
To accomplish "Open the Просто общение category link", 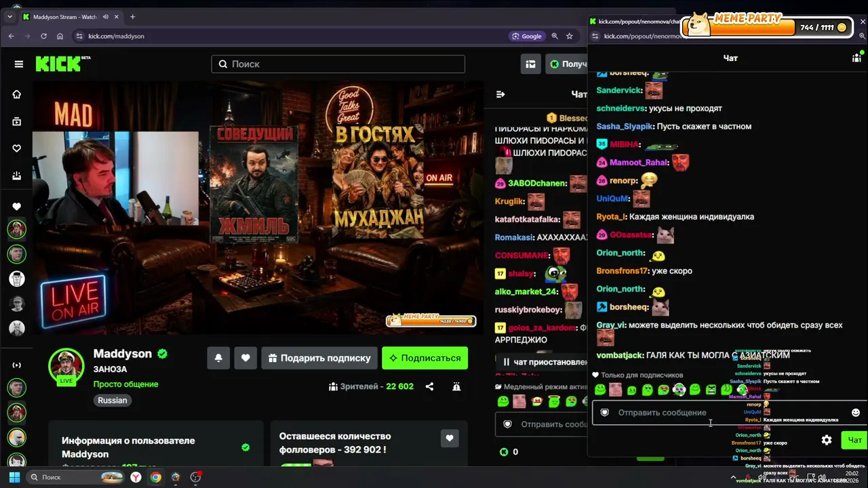I will click(125, 384).
